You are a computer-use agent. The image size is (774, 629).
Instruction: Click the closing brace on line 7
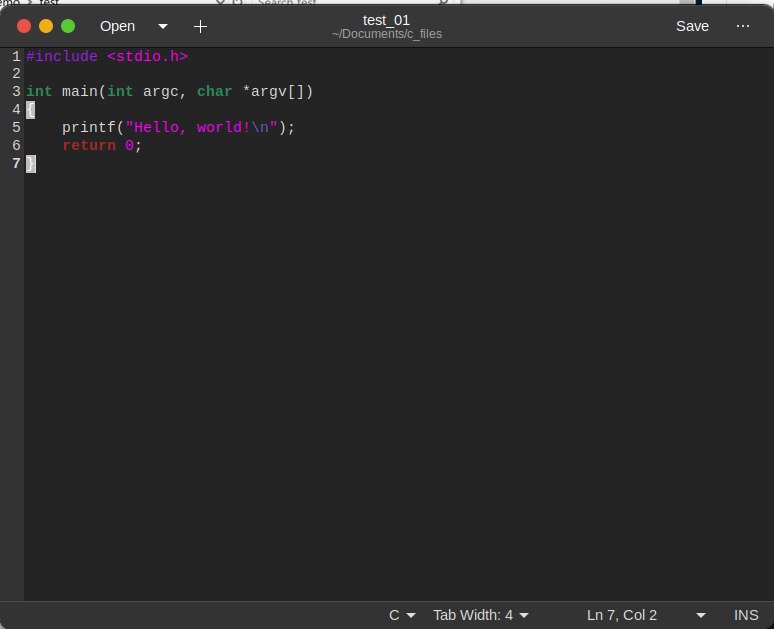pyautogui.click(x=31, y=163)
